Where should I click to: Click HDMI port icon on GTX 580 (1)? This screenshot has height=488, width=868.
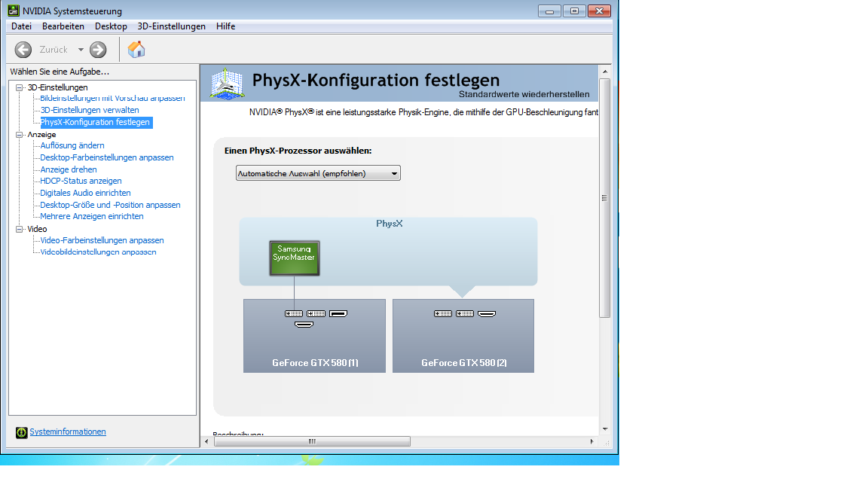point(304,325)
